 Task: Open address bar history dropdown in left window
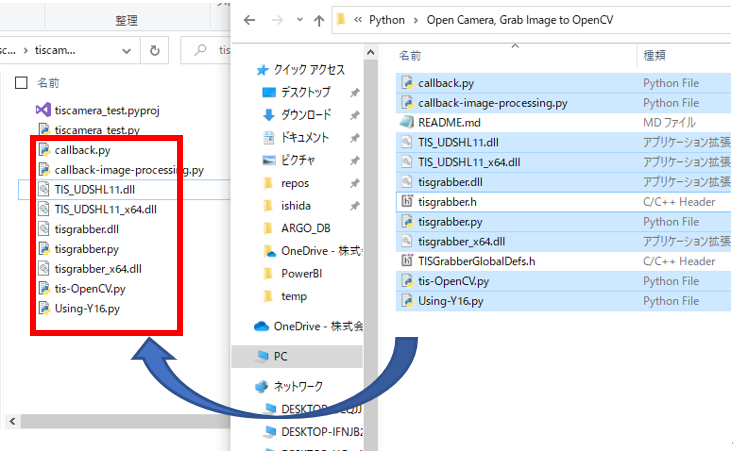(126, 51)
